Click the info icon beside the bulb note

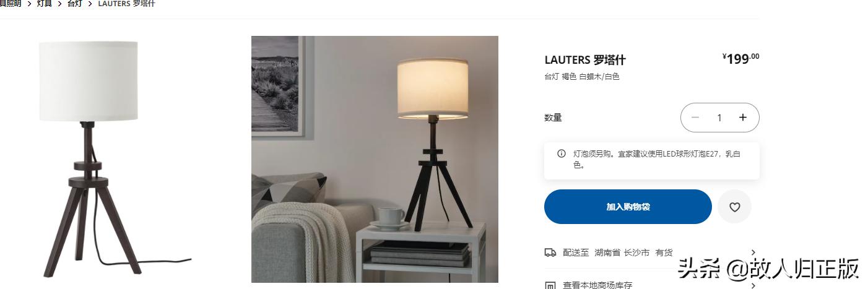coord(562,153)
